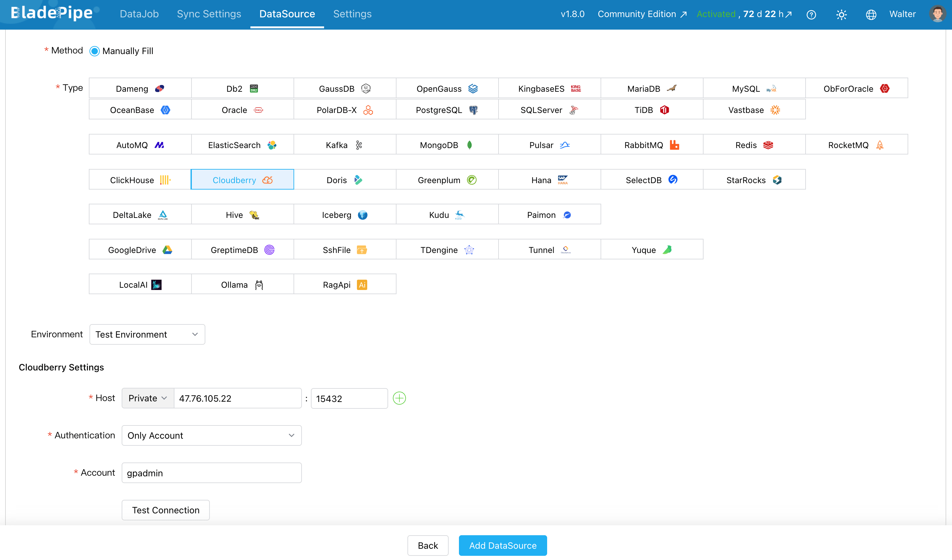Pick the RocketMQ type
This screenshot has height=560, width=952.
pyautogui.click(x=857, y=145)
